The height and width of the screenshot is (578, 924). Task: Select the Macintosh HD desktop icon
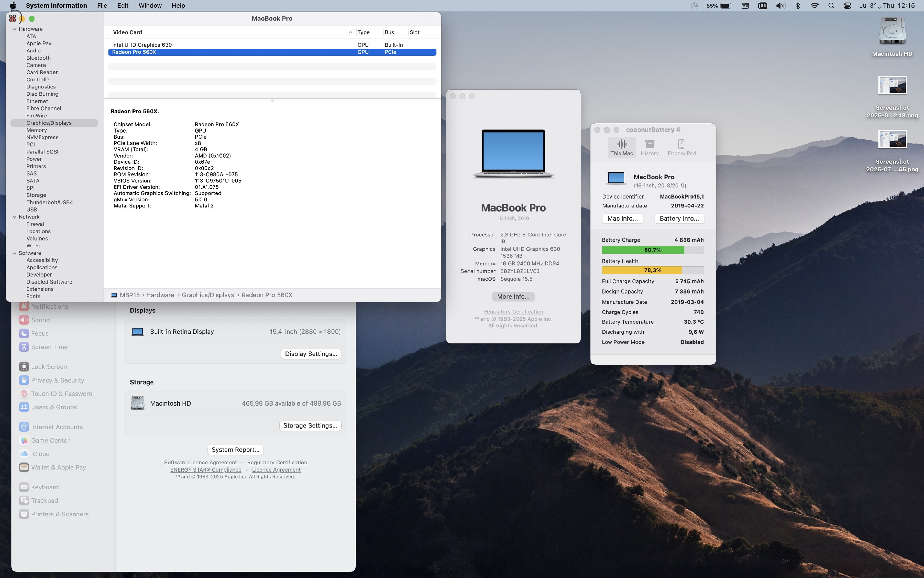pos(892,37)
